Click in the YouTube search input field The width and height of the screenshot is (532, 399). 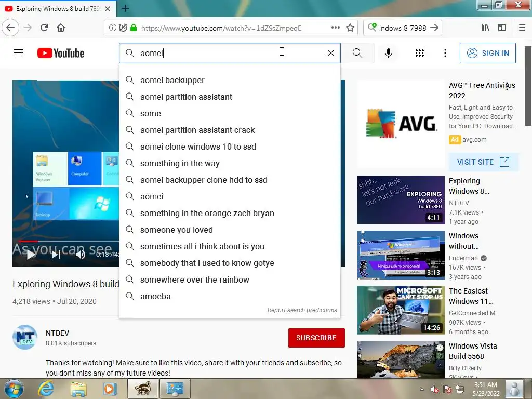pos(230,53)
